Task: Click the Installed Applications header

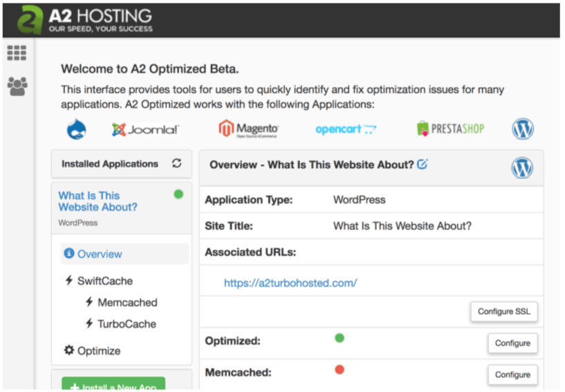Action: pos(109,164)
